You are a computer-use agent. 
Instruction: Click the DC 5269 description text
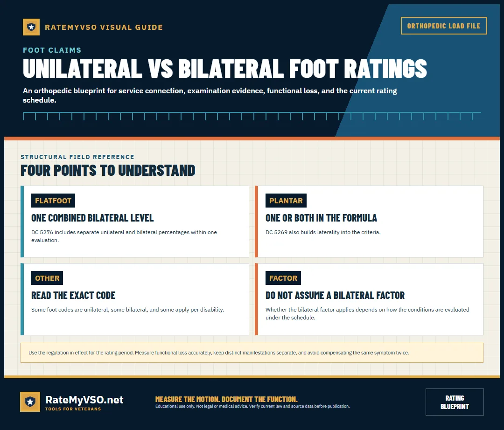[x=323, y=232]
